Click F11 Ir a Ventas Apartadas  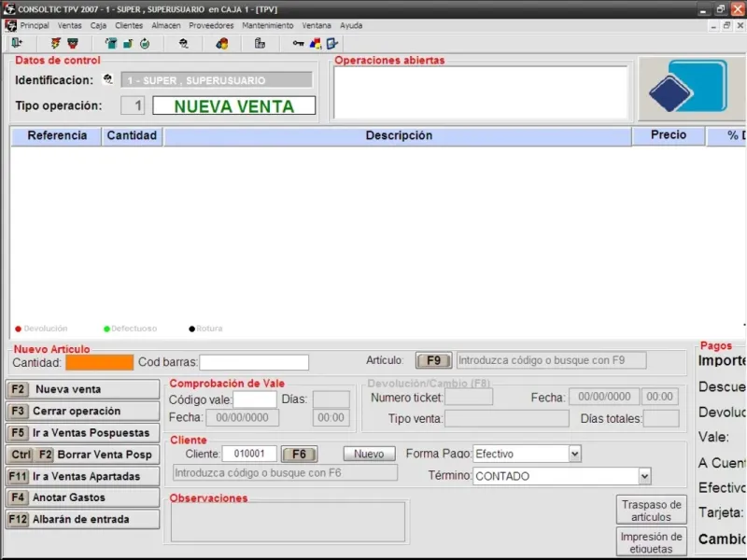(82, 476)
